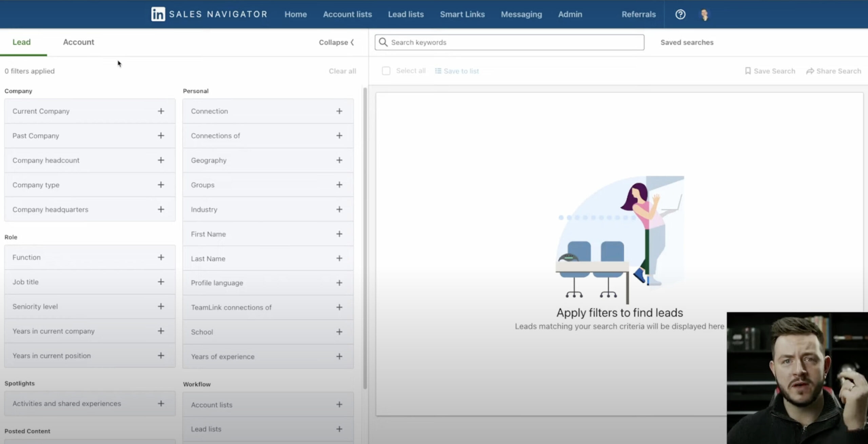Switch to the Lead tab
Image resolution: width=868 pixels, height=444 pixels.
tap(21, 42)
